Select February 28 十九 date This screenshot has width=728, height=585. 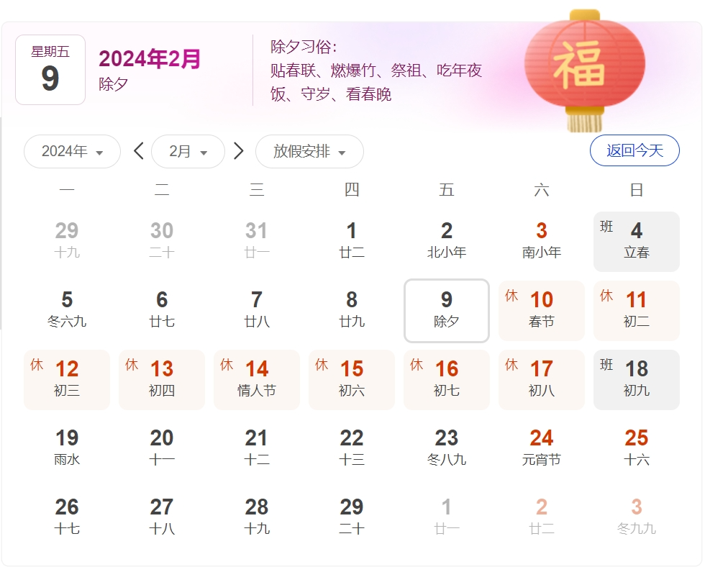click(257, 518)
